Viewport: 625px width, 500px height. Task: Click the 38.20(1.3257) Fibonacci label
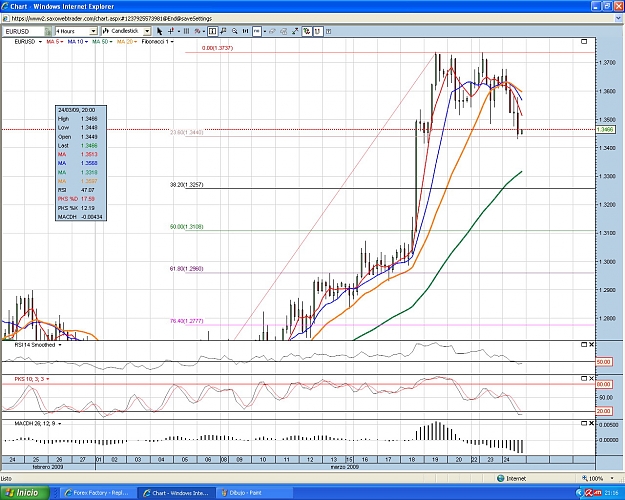point(187,185)
